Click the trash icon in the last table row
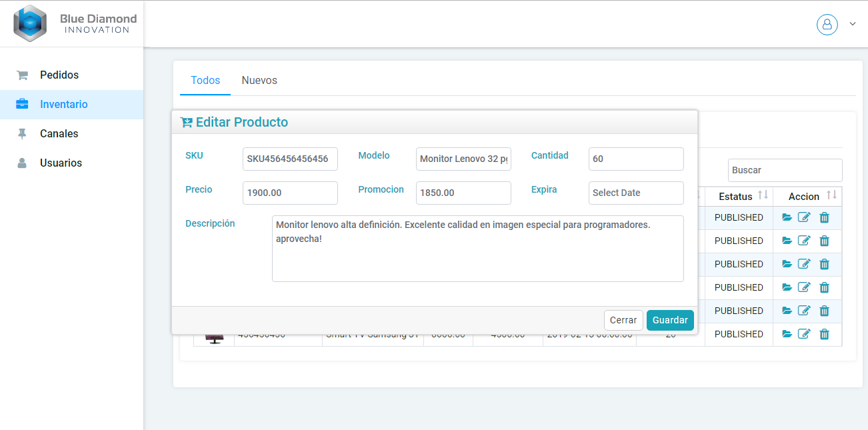868x430 pixels. [x=824, y=334]
